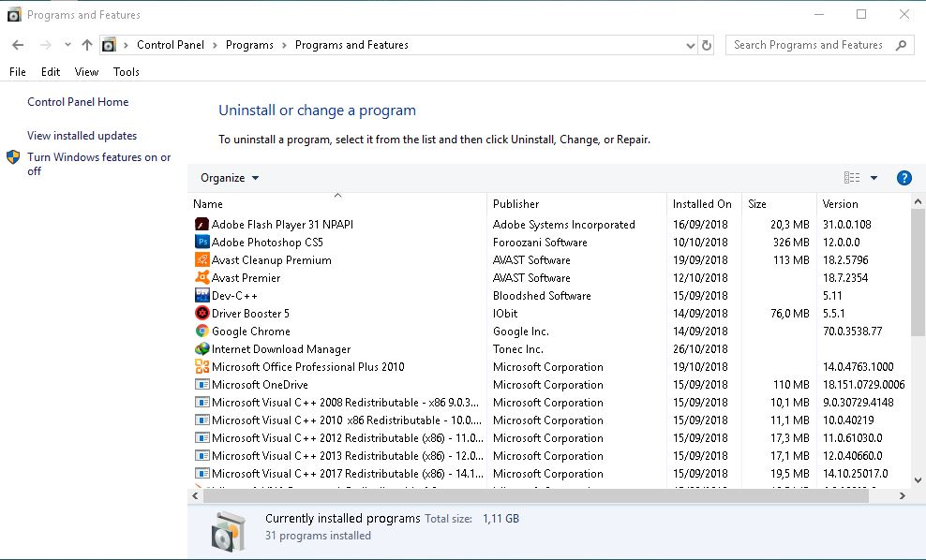Open View installed updates link
Viewport: 926px width, 560px height.
click(x=82, y=135)
